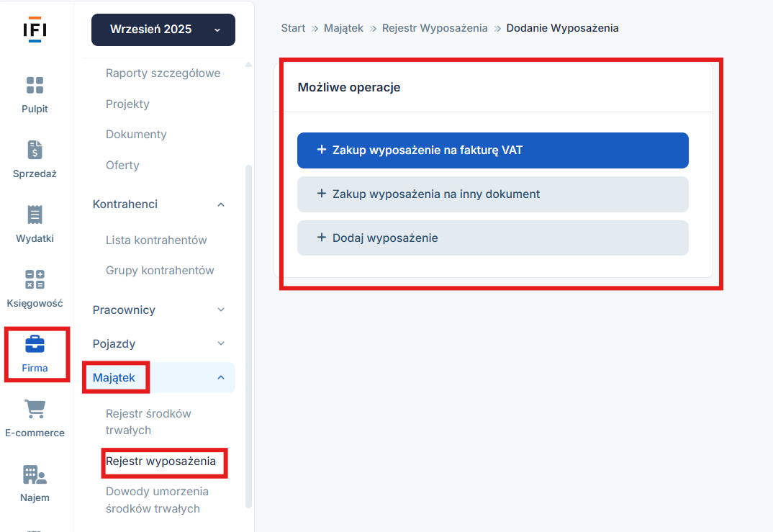Viewport: 773px width, 532px height.
Task: Open the Pulpit dashboard icon
Action: coord(35,86)
